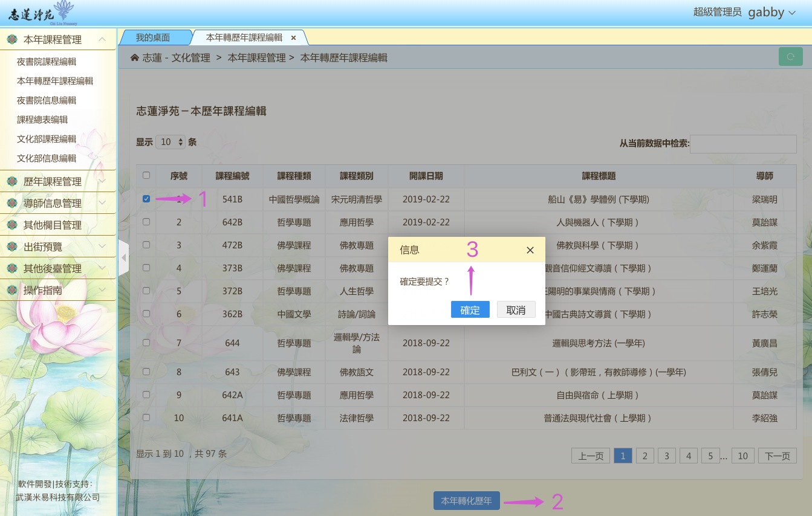
Task: Close the 本年轉歷年課程編輯 tab
Action: (293, 37)
